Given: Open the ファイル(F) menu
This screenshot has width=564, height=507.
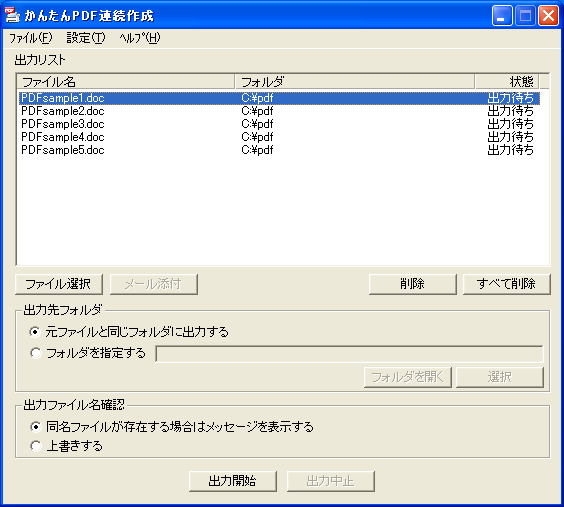Looking at the screenshot, I should [31, 38].
